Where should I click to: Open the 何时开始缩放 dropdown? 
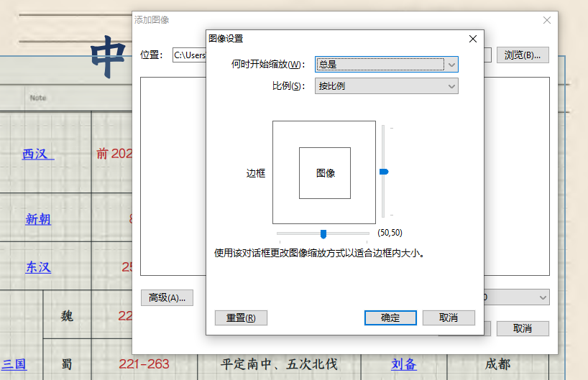pos(387,64)
